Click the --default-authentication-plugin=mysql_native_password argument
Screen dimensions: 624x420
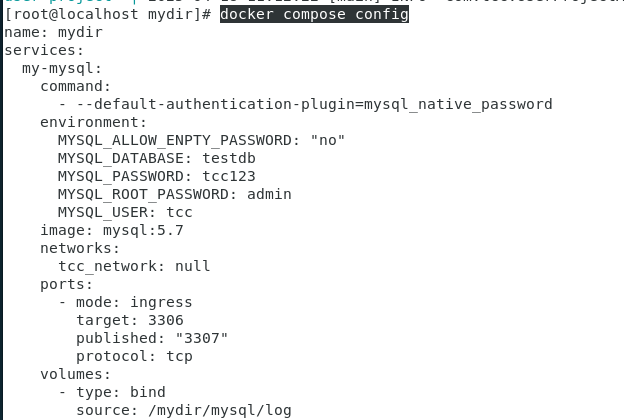(x=314, y=105)
